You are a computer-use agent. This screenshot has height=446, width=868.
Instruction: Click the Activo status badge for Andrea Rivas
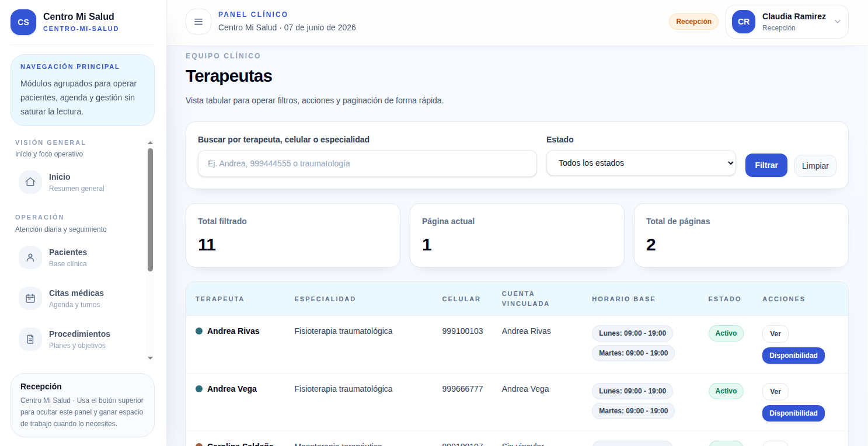[x=726, y=333]
